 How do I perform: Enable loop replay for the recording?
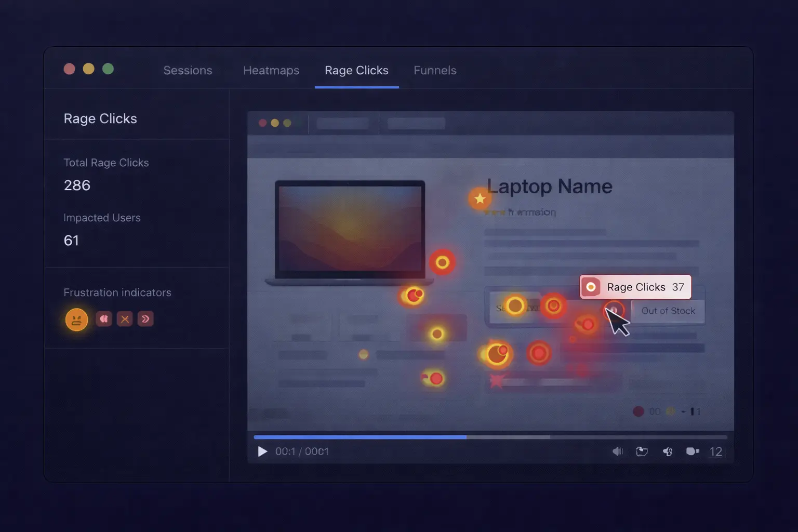(642, 451)
